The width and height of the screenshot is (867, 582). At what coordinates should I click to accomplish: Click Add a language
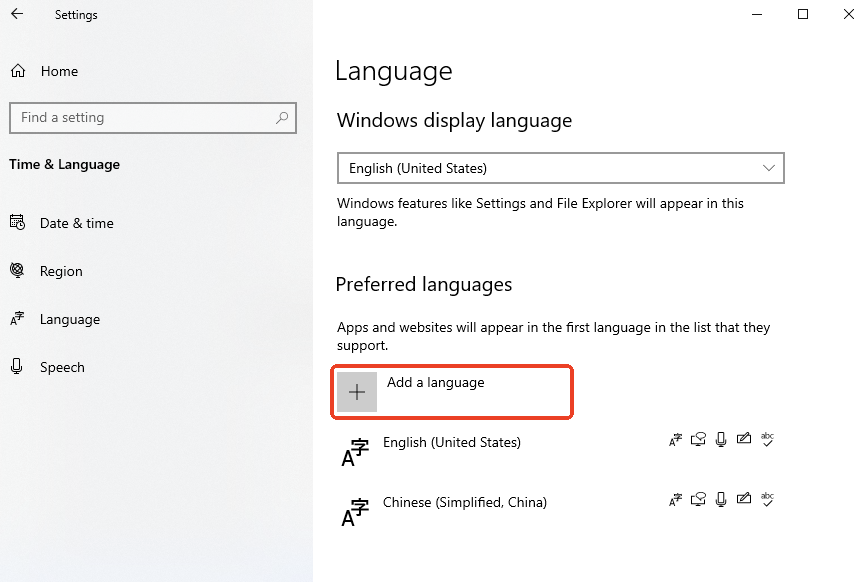tap(452, 392)
